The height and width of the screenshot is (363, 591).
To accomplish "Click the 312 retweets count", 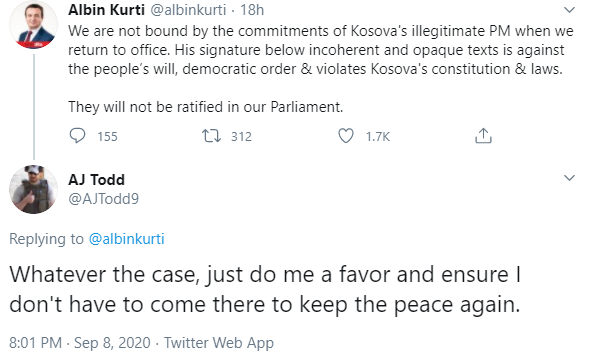I will click(241, 136).
